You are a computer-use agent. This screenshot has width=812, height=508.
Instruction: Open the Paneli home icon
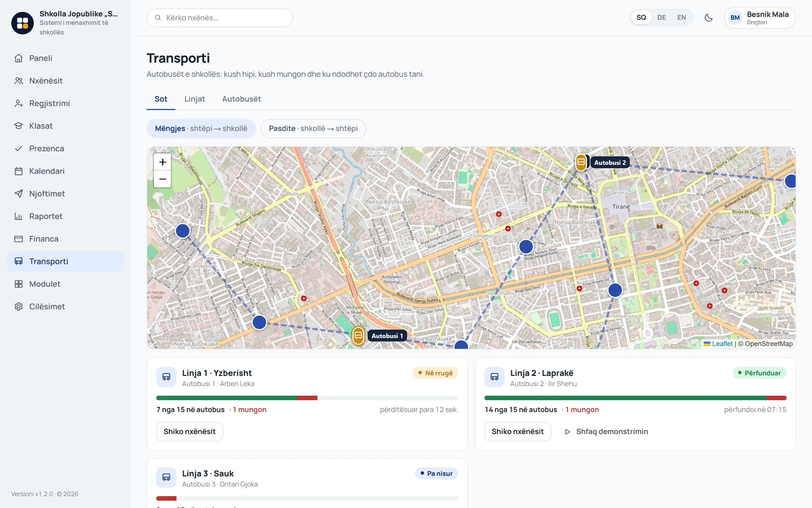[x=18, y=58]
